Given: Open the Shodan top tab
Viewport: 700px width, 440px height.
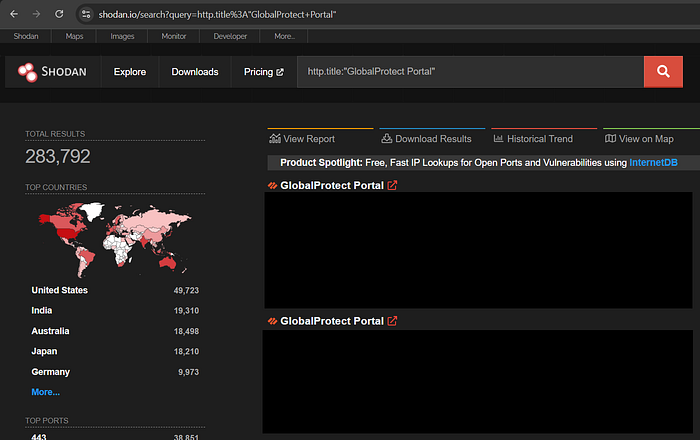Looking at the screenshot, I should coord(26,36).
